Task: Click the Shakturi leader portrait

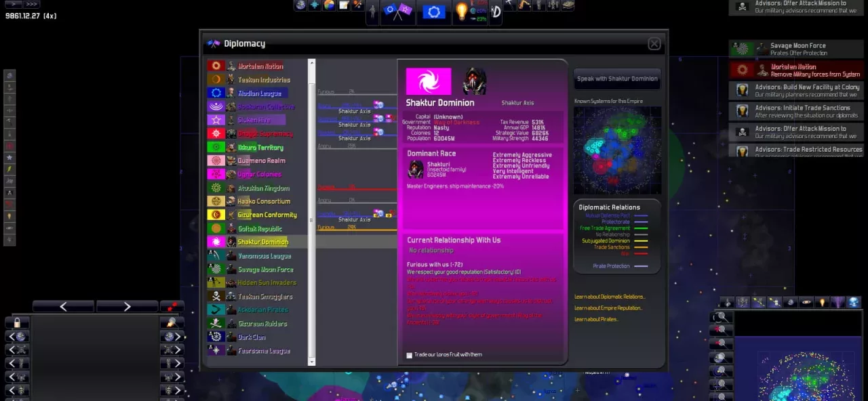Action: pyautogui.click(x=474, y=81)
